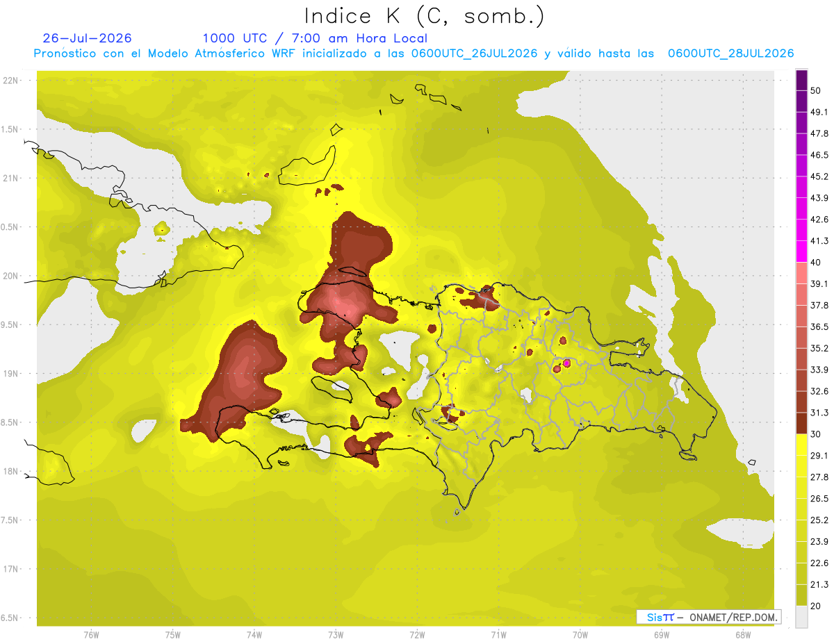Click the '76W' longitude label
Image resolution: width=834 pixels, height=644 pixels.
coord(91,635)
